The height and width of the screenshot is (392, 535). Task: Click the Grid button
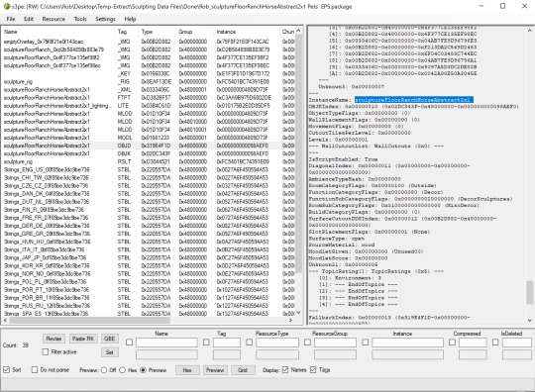click(243, 370)
